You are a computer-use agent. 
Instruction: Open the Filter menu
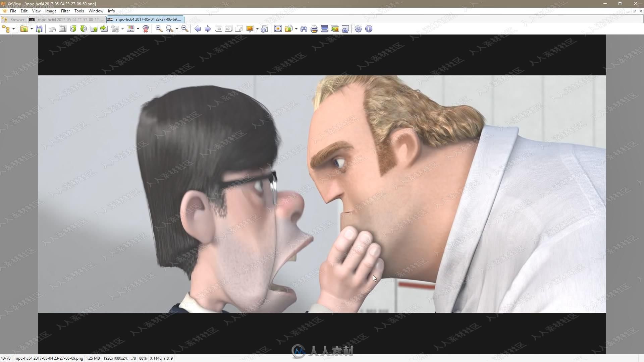point(65,11)
